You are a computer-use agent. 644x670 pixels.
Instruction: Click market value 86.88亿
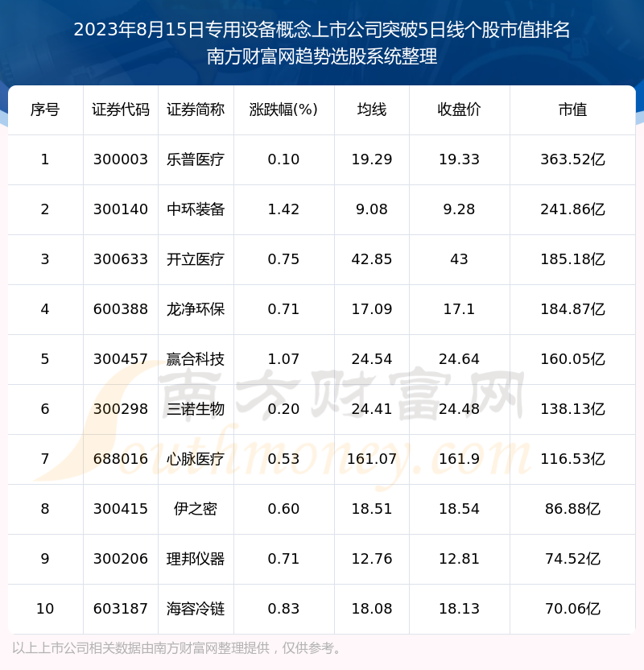[x=572, y=509]
